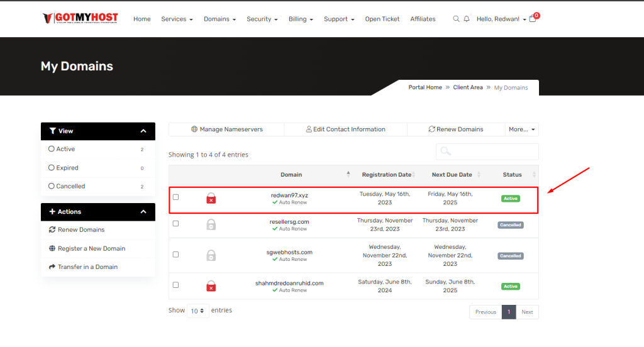
Task: Click the grey lock icon for sgwebhosts.com
Action: [x=211, y=255]
